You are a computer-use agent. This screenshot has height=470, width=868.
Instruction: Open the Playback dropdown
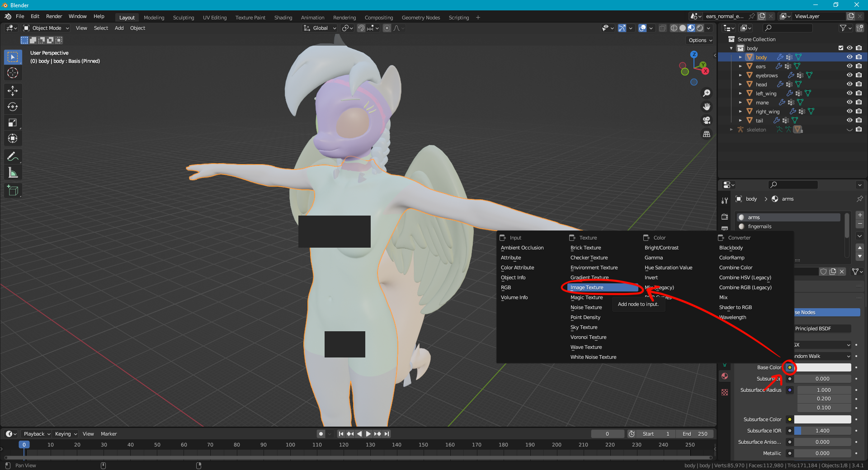37,434
